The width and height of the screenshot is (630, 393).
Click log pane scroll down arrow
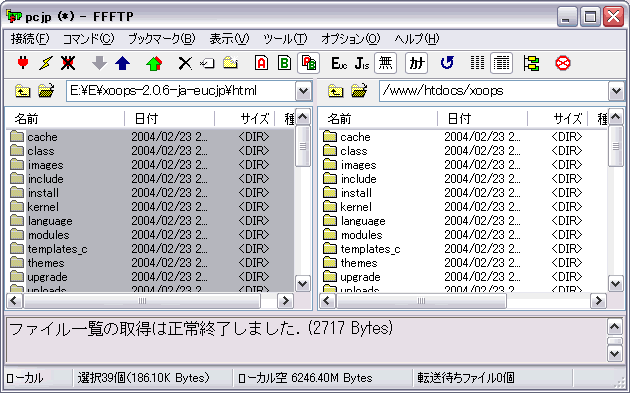point(615,354)
